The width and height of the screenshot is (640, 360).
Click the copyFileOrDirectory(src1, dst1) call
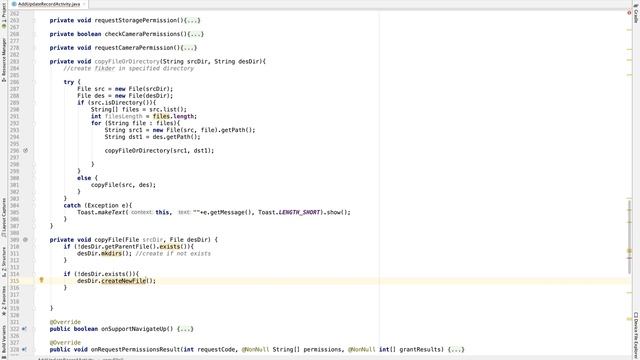159,151
